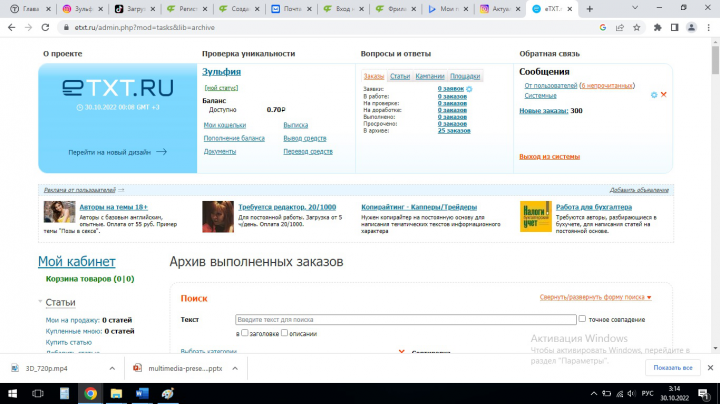Click volume icon in system tray
The width and height of the screenshot is (720, 404).
point(631,393)
